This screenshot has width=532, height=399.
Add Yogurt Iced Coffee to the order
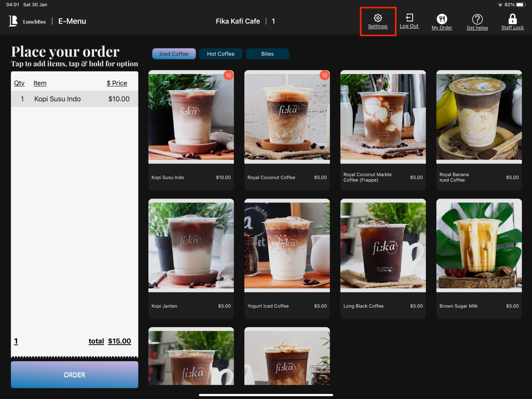[287, 259]
